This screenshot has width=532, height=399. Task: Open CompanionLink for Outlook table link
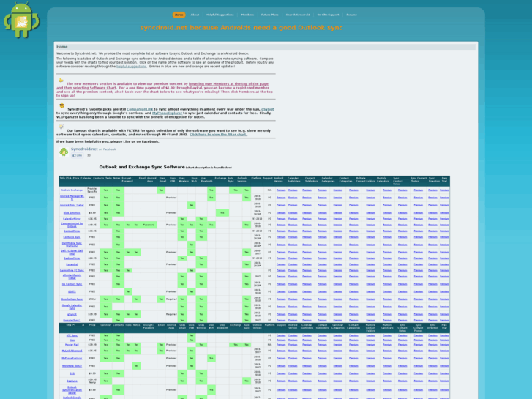(x=72, y=225)
